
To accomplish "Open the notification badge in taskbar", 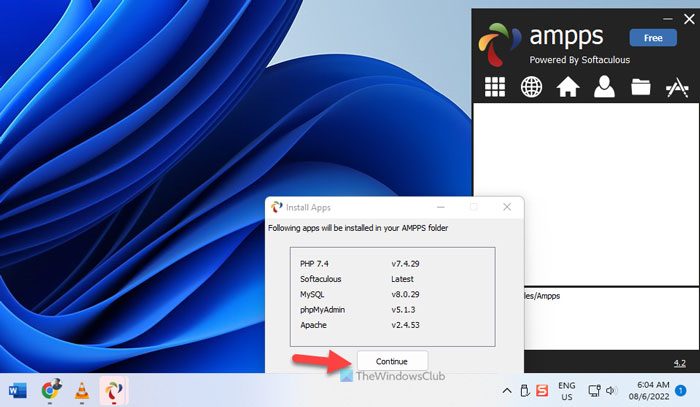I will coord(680,391).
